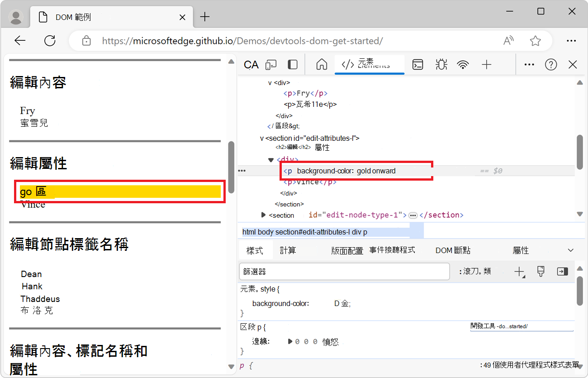The width and height of the screenshot is (588, 378).
Task: Select the <p>Fry</p> DOM node
Action: pyautogui.click(x=305, y=93)
